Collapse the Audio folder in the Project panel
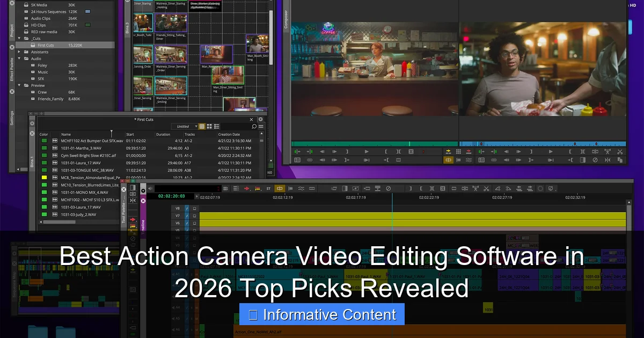The width and height of the screenshot is (644, 338). click(19, 58)
